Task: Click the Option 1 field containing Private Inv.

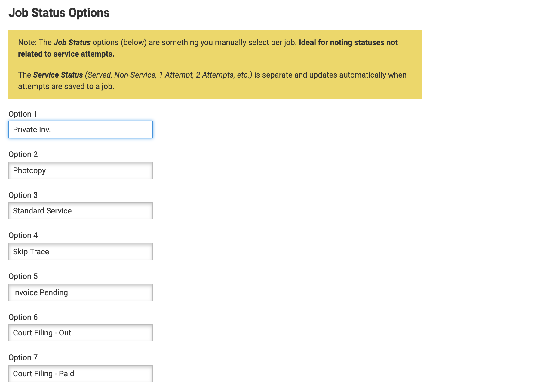Action: coord(80,130)
